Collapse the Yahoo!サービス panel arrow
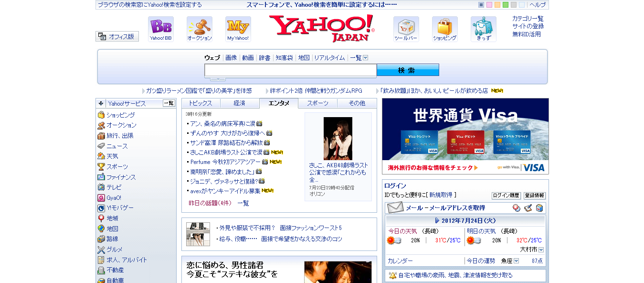This screenshot has width=644, height=283. tap(101, 103)
